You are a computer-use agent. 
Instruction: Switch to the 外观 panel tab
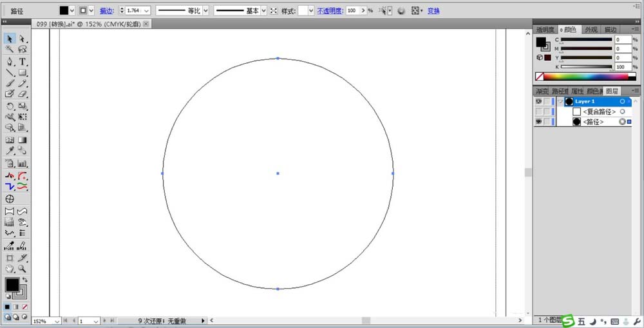pyautogui.click(x=591, y=30)
